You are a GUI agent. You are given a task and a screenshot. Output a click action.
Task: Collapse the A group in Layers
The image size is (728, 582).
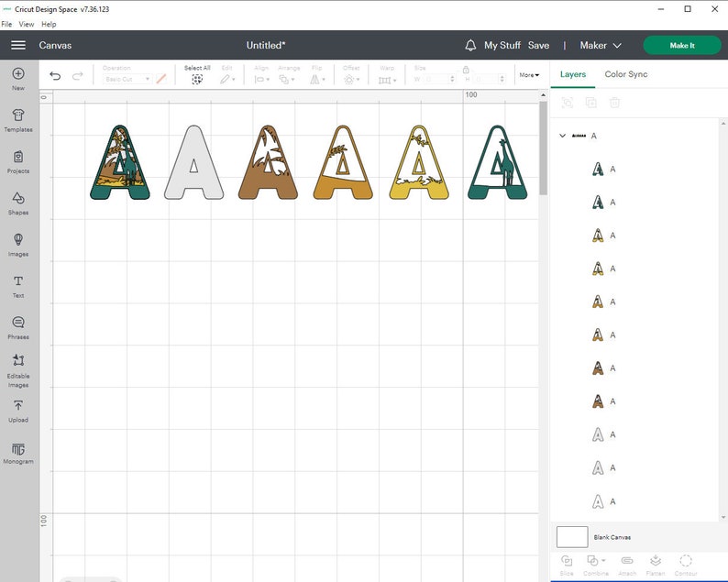[562, 136]
